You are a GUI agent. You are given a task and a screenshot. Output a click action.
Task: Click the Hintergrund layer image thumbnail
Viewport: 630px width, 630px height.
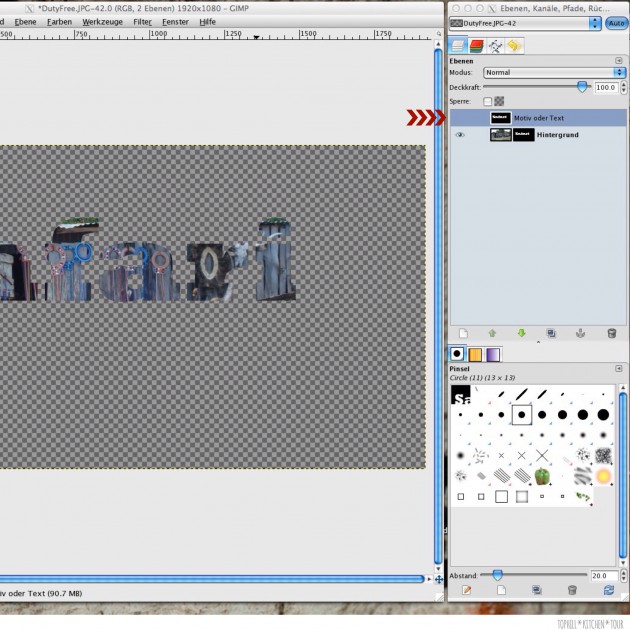[x=500, y=135]
